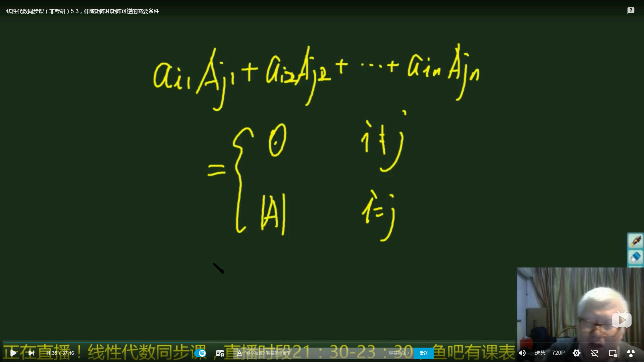This screenshot has height=362, width=644.
Task: Toggle the loop playback icon
Action: pos(595,353)
